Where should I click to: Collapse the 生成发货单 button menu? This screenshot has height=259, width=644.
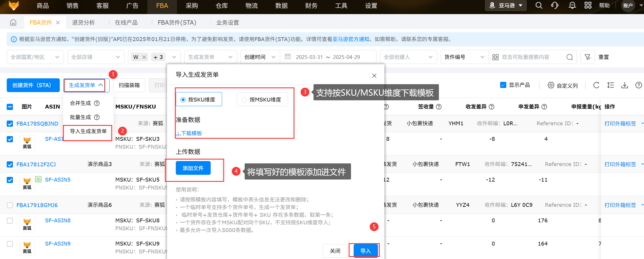coord(86,85)
